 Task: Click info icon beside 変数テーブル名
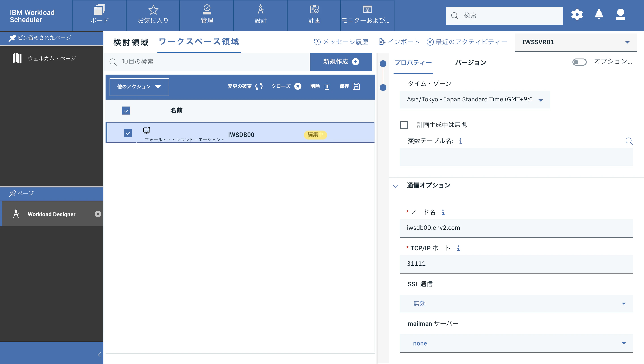[461, 141]
